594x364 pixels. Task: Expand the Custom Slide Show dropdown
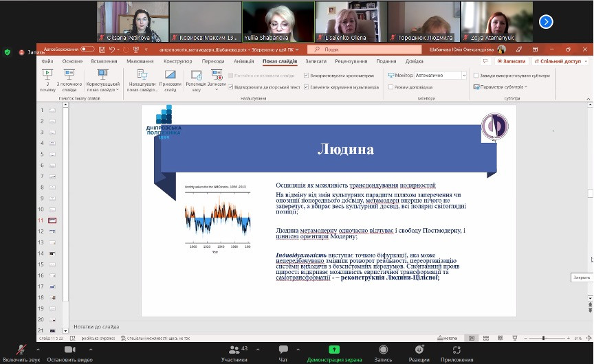[x=102, y=80]
